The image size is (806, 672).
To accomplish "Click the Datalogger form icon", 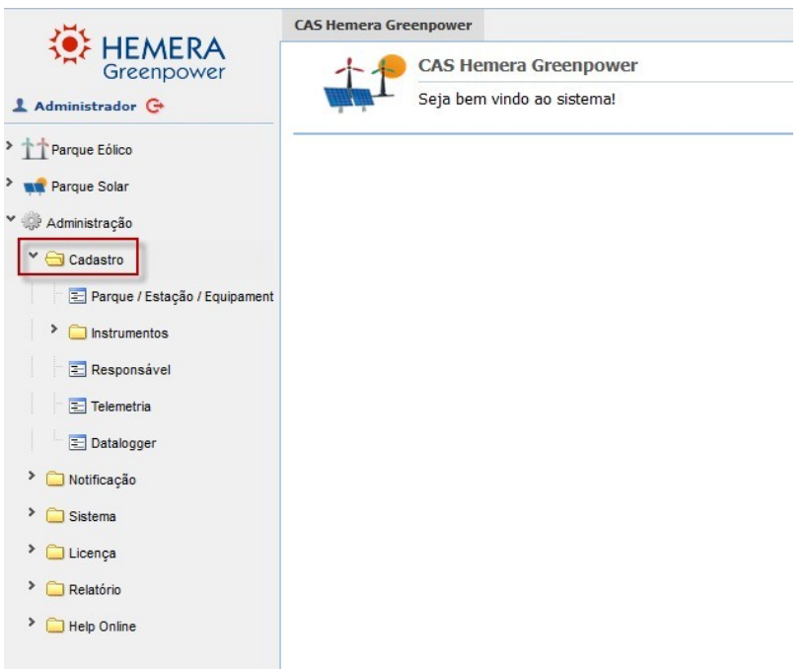I will (x=77, y=443).
